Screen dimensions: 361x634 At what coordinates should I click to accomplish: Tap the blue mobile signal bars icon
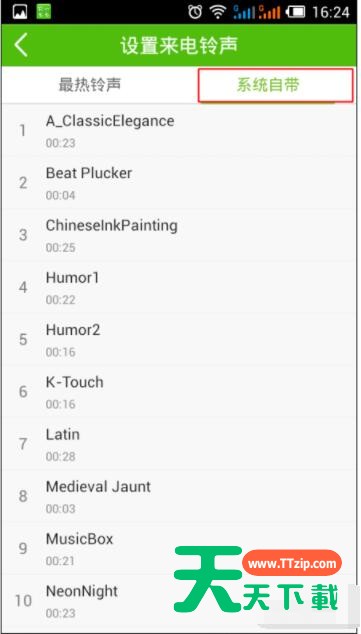[244, 13]
